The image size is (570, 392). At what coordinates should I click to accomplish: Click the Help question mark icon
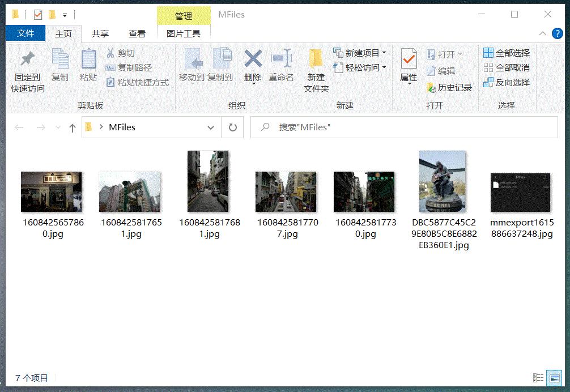coord(558,33)
